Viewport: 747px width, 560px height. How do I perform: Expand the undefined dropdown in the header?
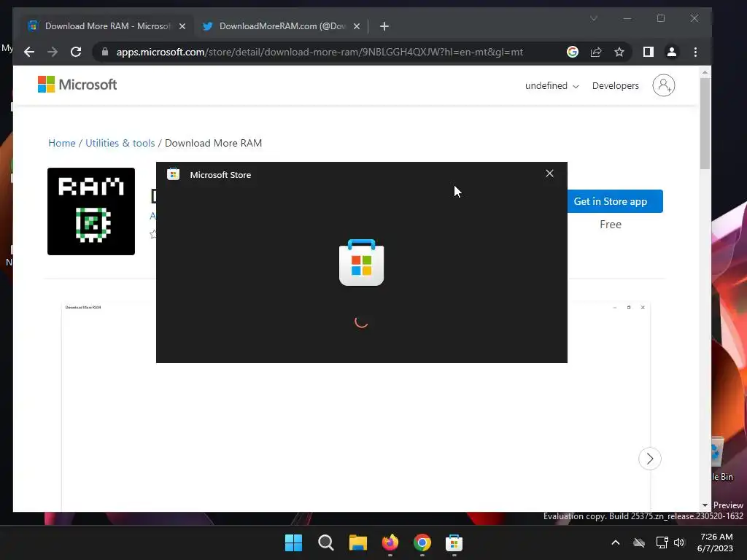point(551,86)
